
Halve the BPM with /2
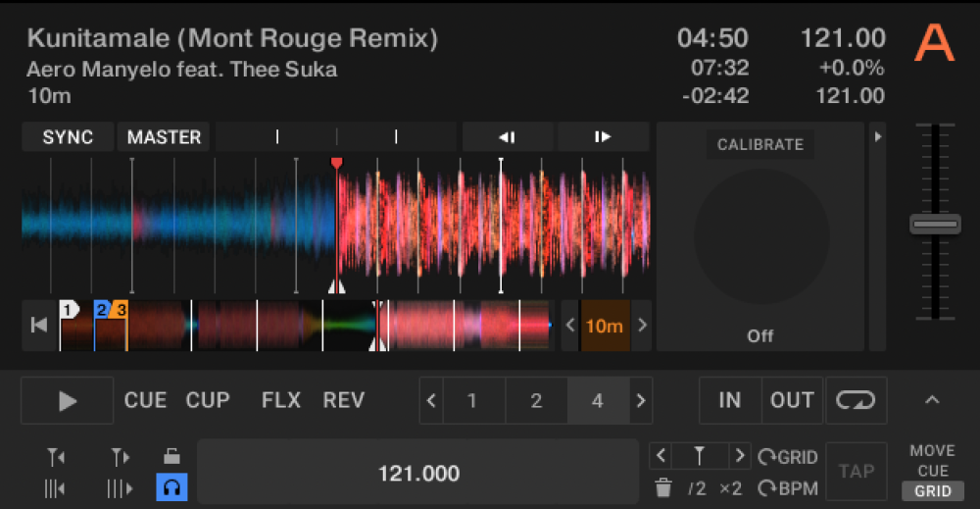click(x=697, y=488)
